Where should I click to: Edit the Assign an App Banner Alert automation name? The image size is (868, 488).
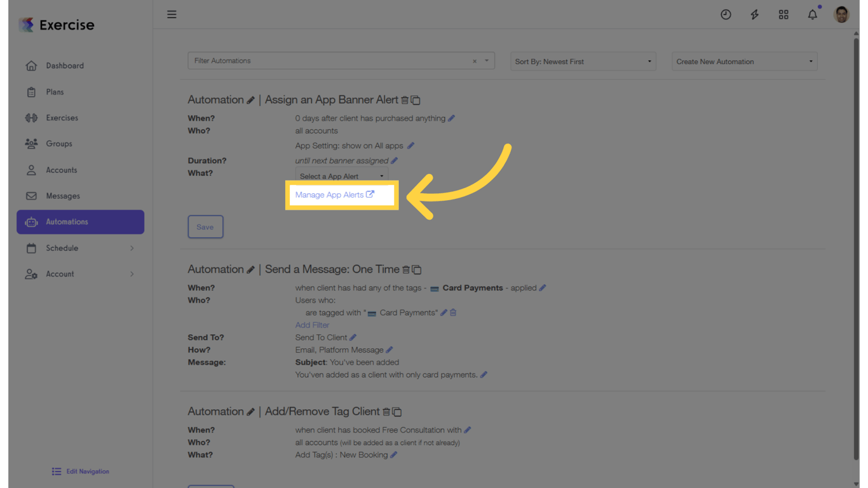(251, 100)
